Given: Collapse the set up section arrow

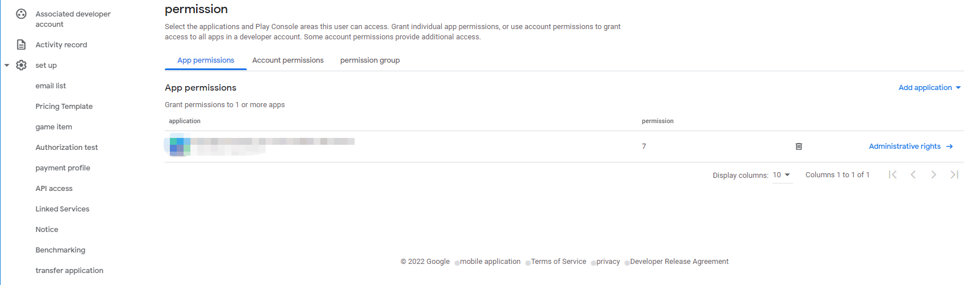Looking at the screenshot, I should pyautogui.click(x=7, y=66).
